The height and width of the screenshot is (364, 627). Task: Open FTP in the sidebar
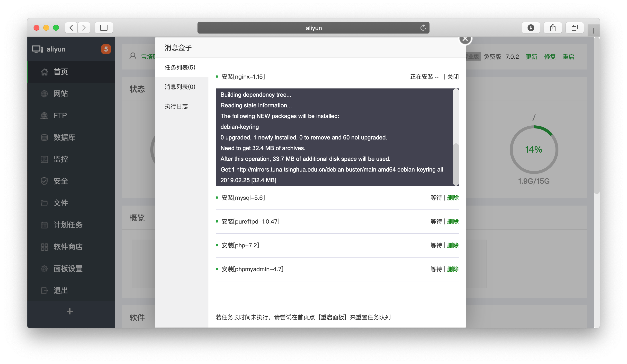click(x=71, y=116)
